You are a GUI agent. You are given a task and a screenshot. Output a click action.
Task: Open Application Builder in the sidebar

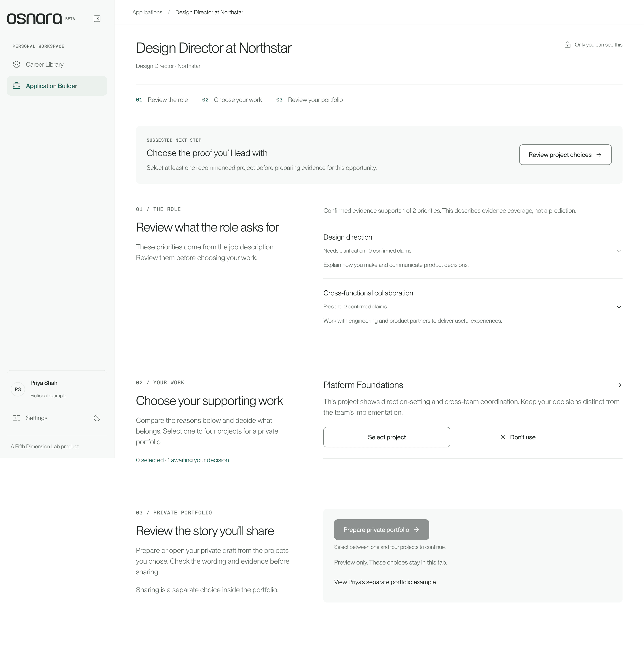[x=57, y=86]
